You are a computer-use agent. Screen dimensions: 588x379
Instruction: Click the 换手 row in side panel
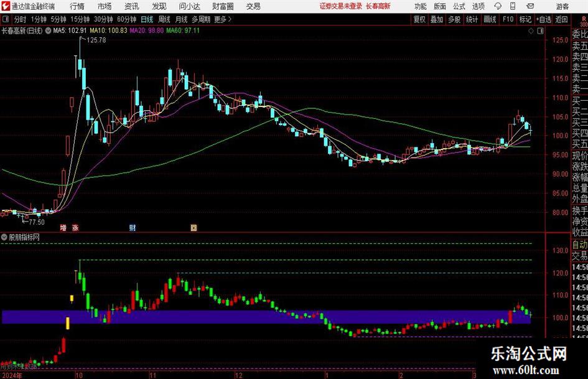click(x=580, y=210)
